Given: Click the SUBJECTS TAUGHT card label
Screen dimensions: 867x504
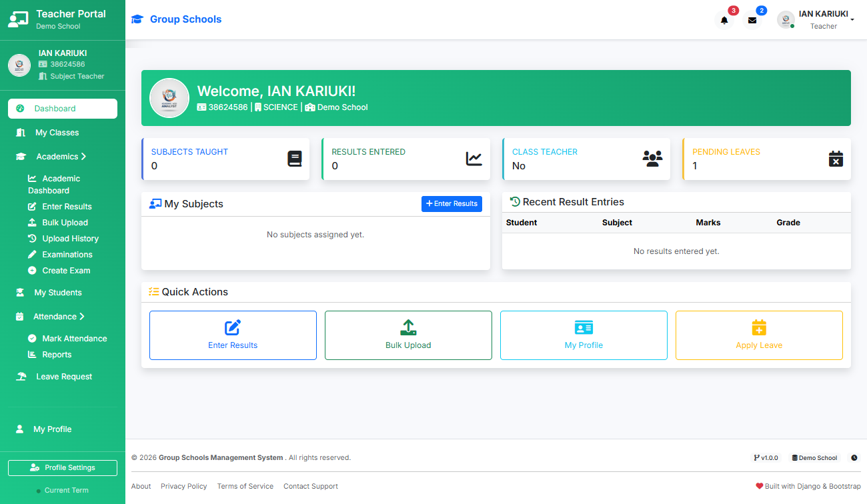Looking at the screenshot, I should 189,152.
